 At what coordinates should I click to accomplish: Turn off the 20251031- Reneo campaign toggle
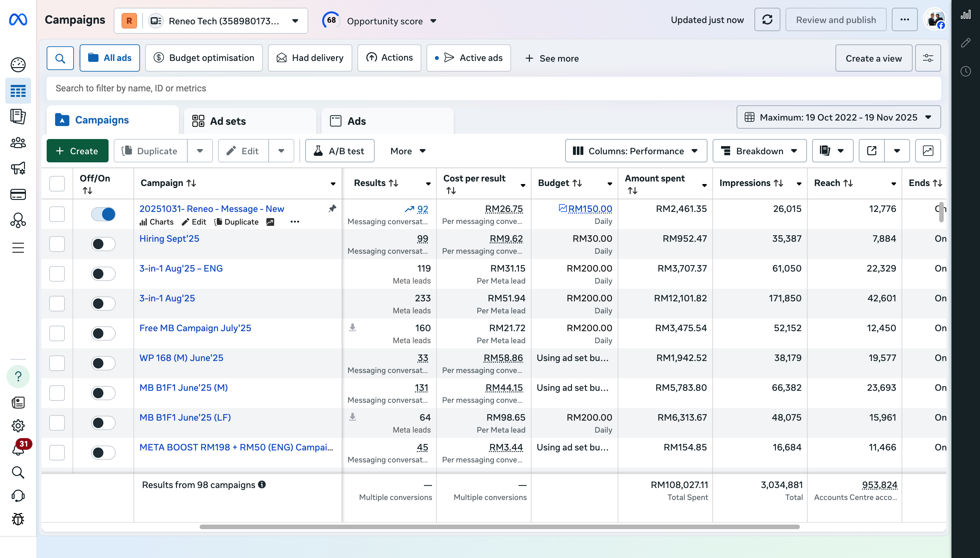(103, 214)
